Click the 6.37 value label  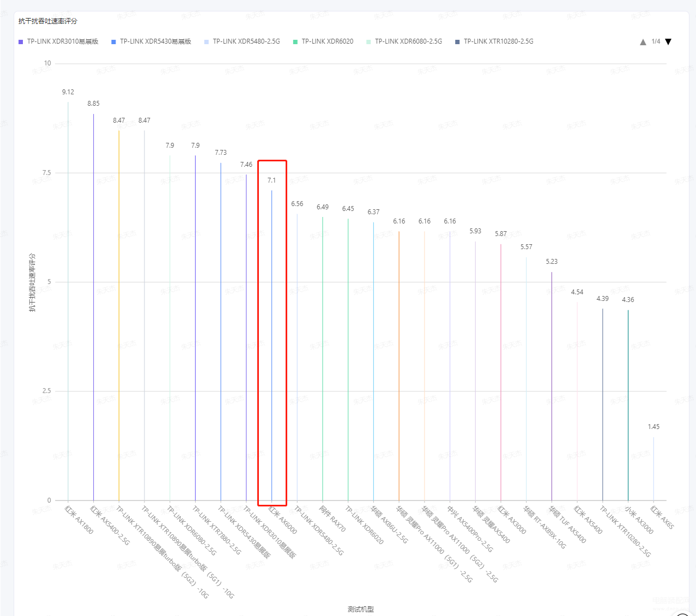pos(373,212)
